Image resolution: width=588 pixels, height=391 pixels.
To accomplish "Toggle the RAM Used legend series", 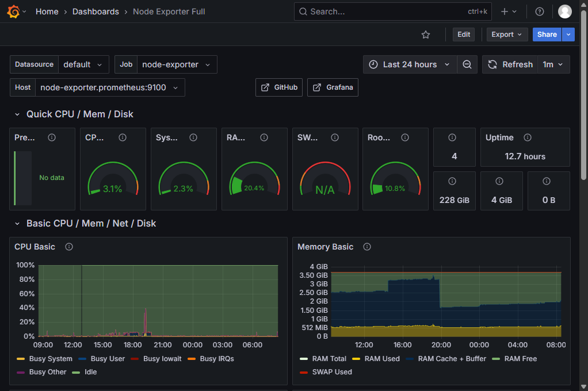I will point(381,359).
